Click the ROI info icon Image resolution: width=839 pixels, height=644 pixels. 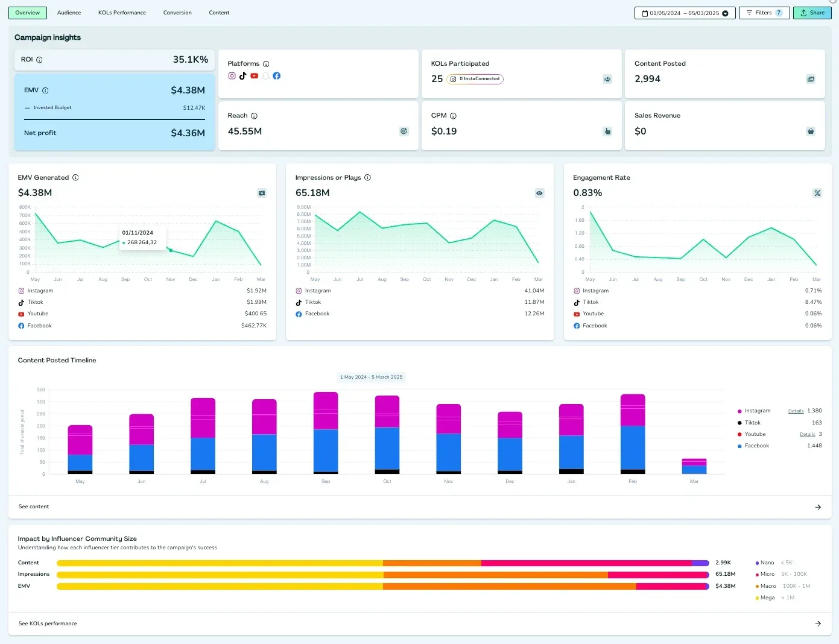click(x=39, y=60)
